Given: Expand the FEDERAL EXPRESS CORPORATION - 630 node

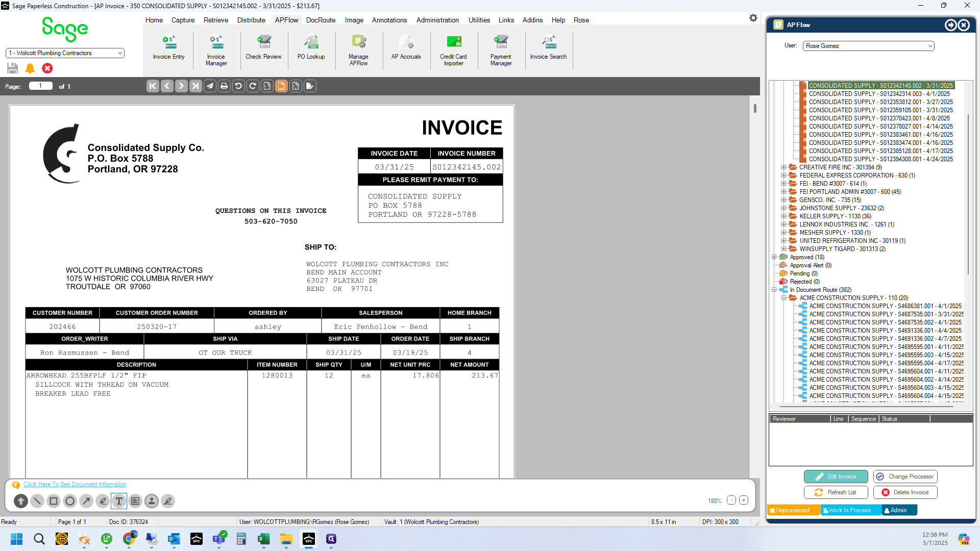Looking at the screenshot, I should click(783, 176).
